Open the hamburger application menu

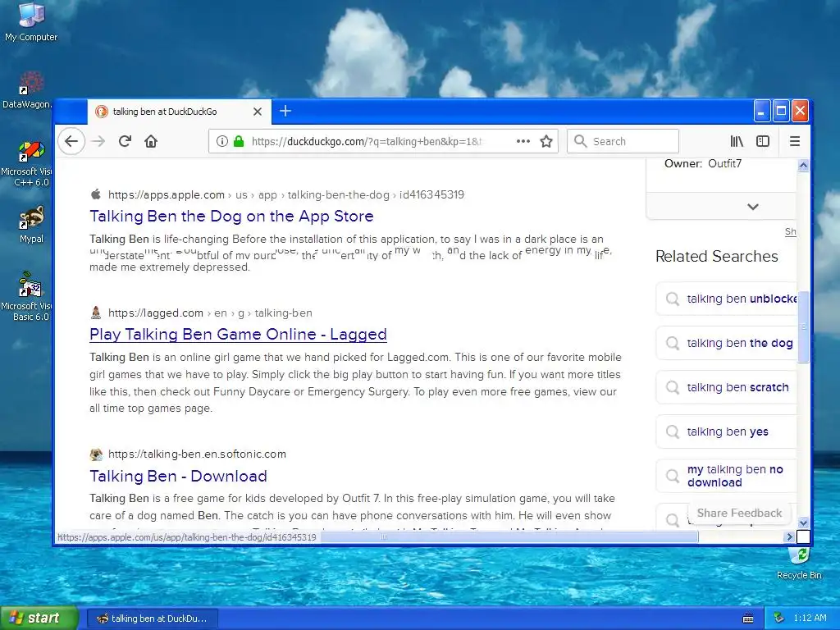(x=795, y=141)
